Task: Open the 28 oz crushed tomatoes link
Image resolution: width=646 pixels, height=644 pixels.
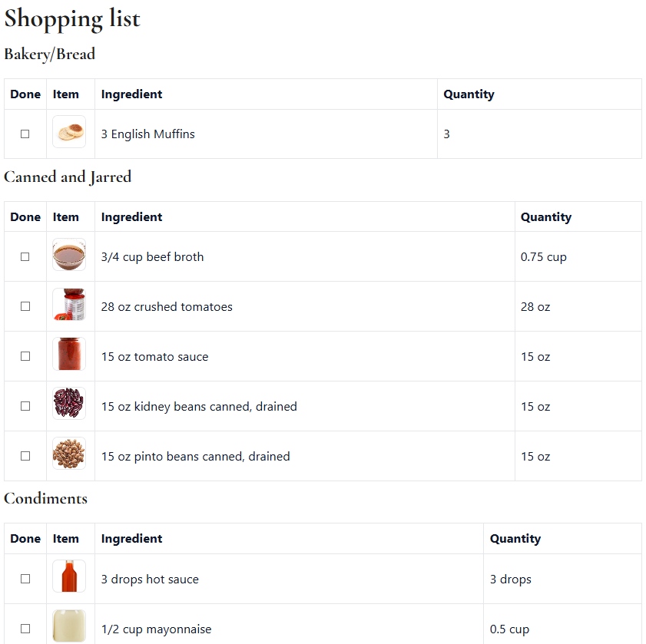Action: coord(167,306)
